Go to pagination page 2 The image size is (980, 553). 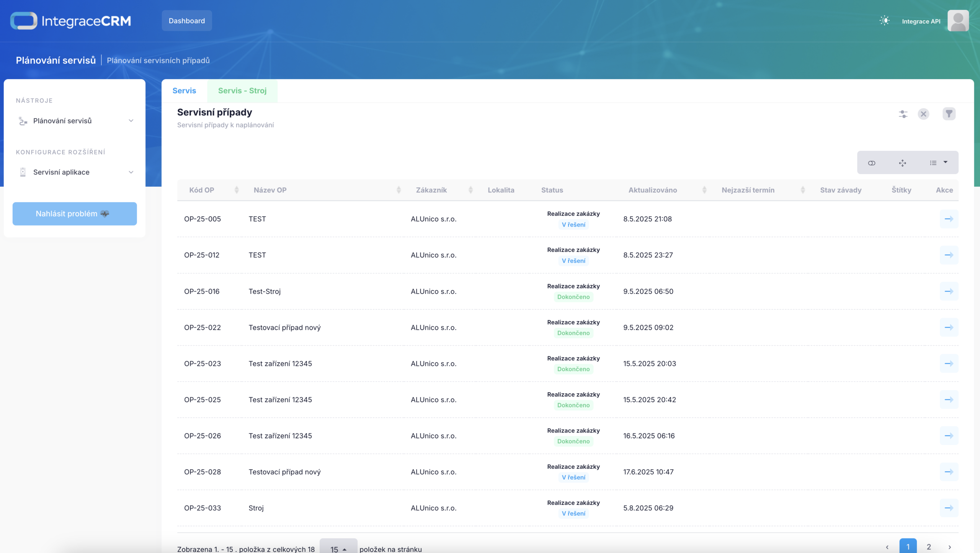click(929, 547)
